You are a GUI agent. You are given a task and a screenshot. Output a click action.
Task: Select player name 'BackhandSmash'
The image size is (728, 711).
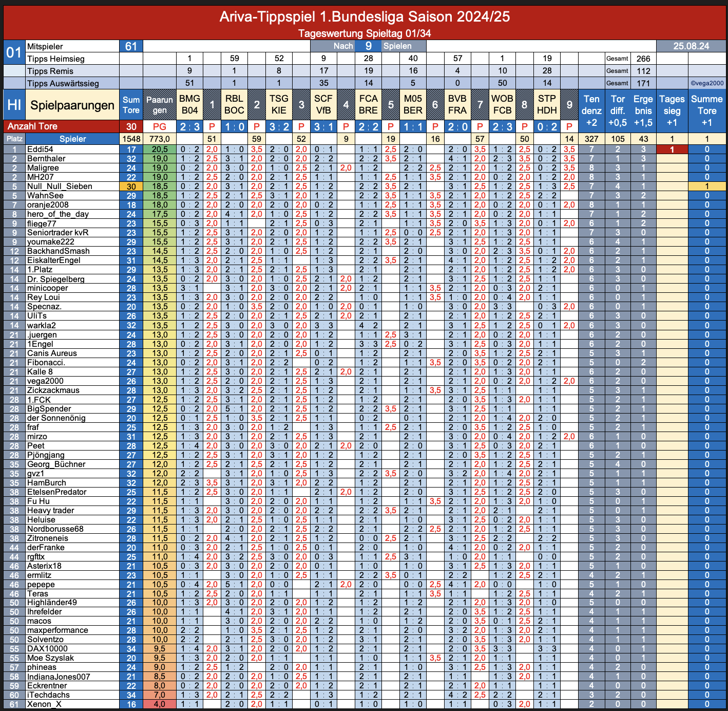click(x=59, y=251)
